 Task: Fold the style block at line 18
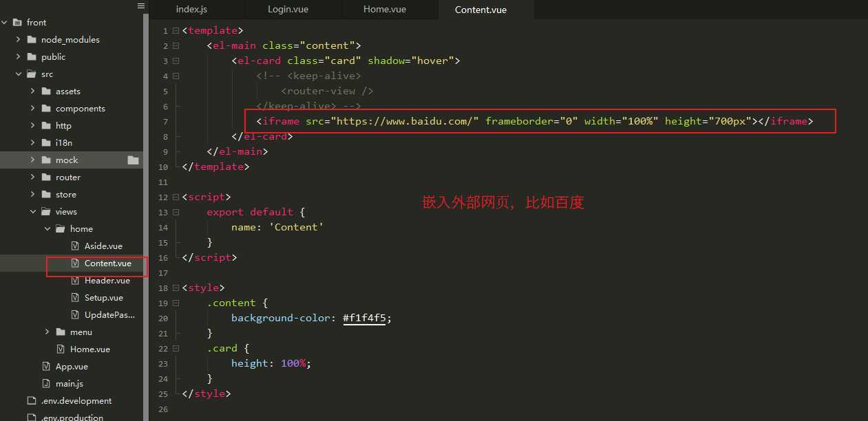176,288
